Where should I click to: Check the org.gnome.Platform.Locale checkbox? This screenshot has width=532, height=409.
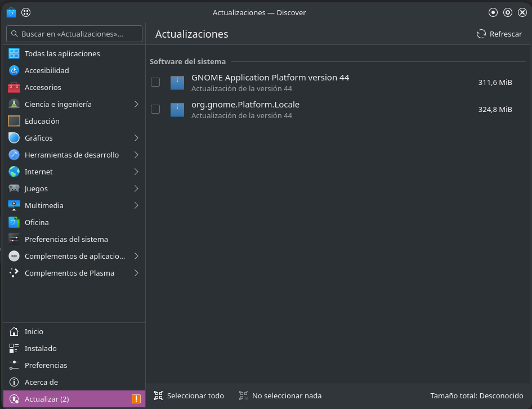click(x=155, y=109)
